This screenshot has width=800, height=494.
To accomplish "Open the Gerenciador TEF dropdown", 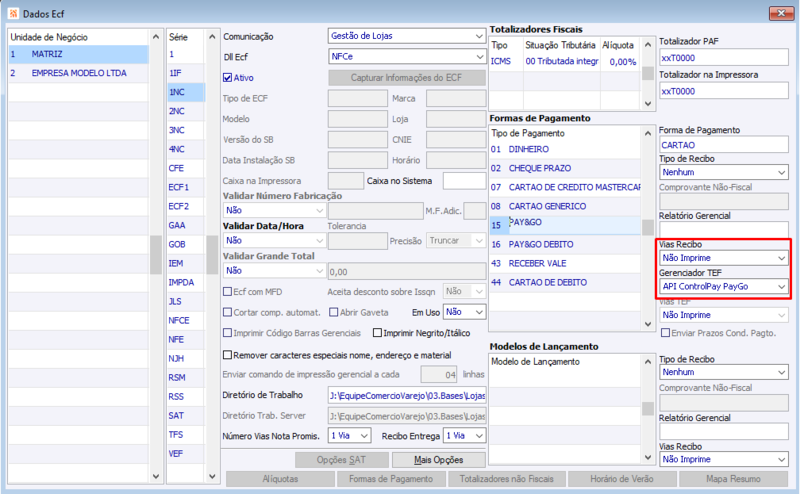I will click(x=723, y=287).
